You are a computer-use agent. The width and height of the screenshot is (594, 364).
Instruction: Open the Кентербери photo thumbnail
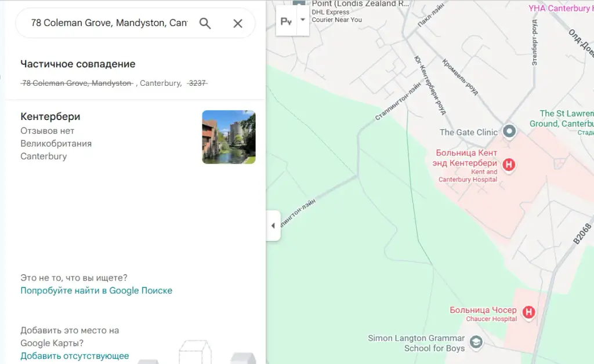pyautogui.click(x=229, y=137)
